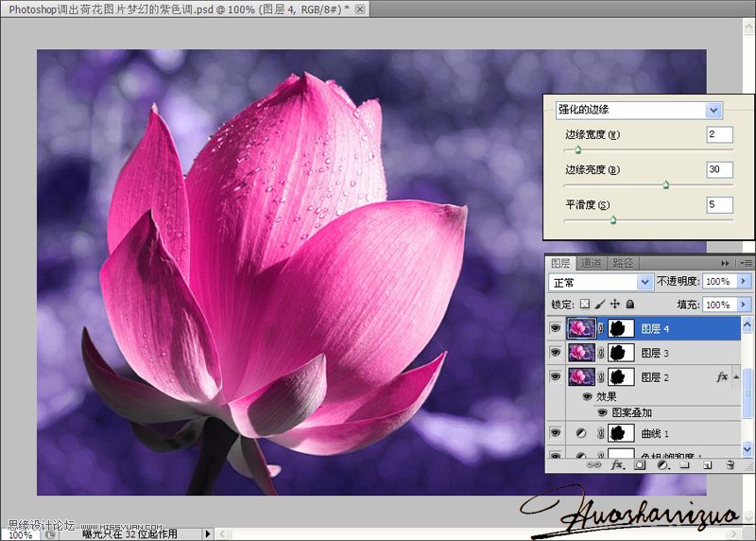Click 图案叠加 effect label
Image resolution: width=756 pixels, height=541 pixels.
[x=631, y=412]
